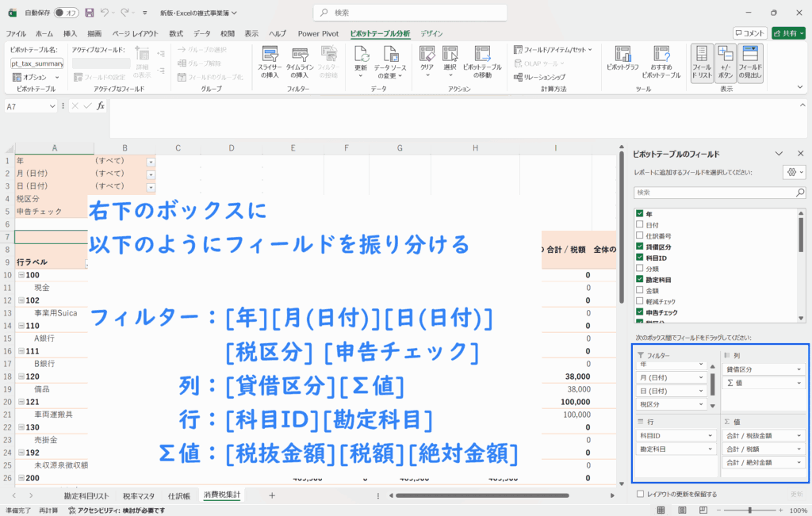This screenshot has width=812, height=516.
Task: Uncheck the 貸借区分 field checkbox
Action: point(639,247)
